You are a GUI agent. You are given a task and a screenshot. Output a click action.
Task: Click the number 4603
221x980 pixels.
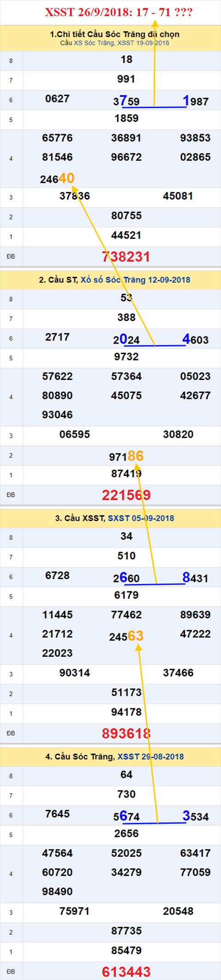[x=196, y=339]
